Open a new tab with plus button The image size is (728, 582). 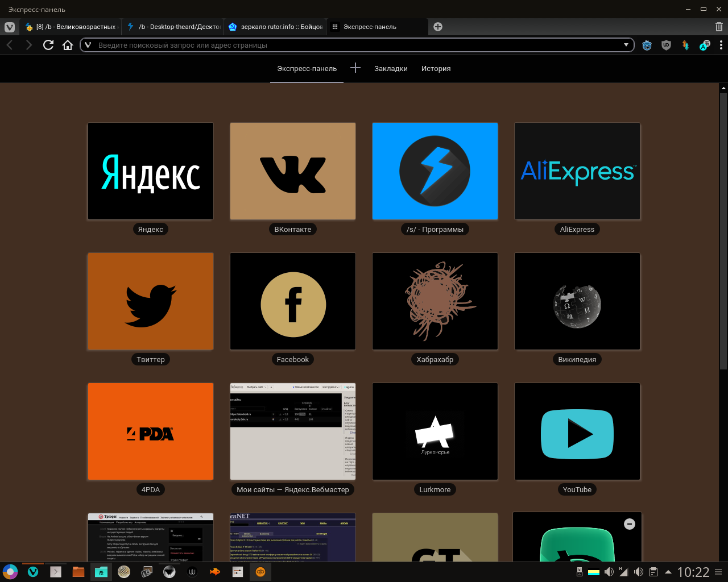pos(438,27)
